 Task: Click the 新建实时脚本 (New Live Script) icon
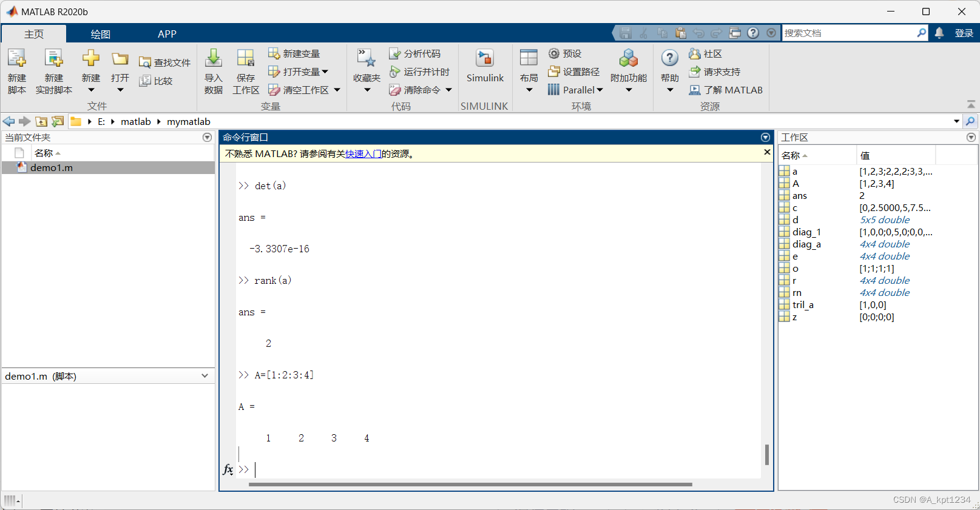[x=53, y=58]
